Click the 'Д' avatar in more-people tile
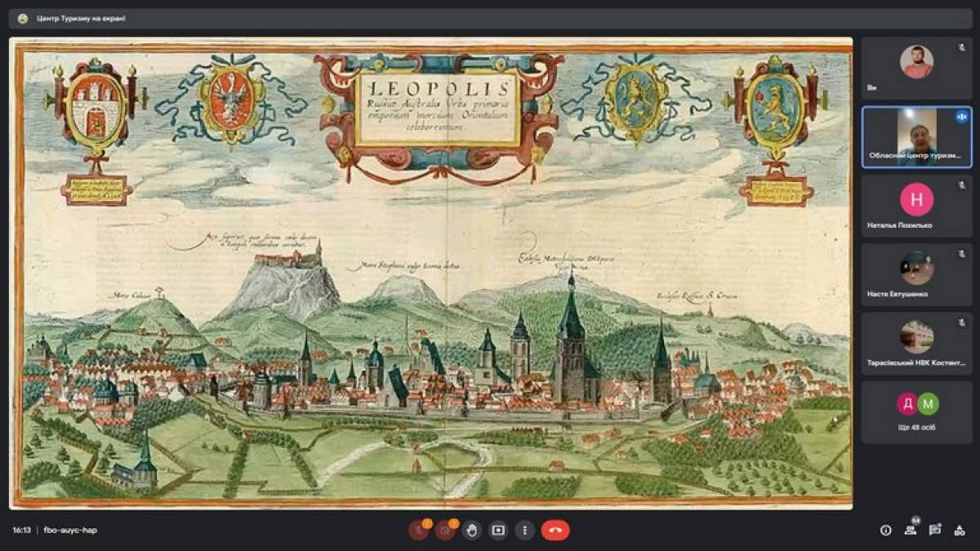This screenshot has height=551, width=980. pyautogui.click(x=906, y=403)
